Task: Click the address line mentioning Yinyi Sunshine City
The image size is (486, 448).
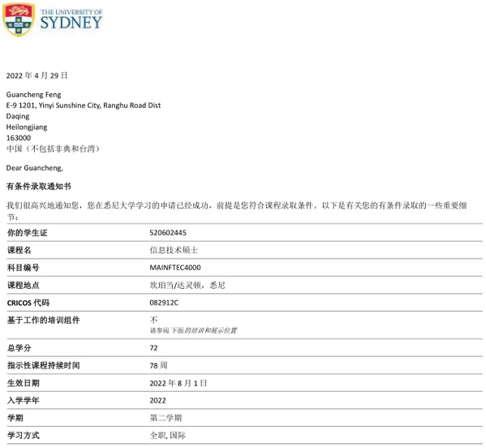Action: pyautogui.click(x=84, y=106)
